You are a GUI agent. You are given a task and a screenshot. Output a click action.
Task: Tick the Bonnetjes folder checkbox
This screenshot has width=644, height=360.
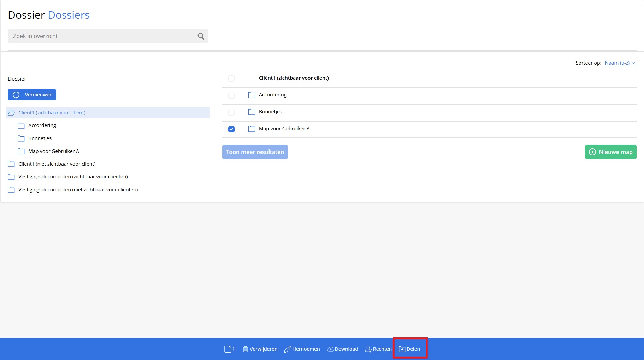pos(231,112)
